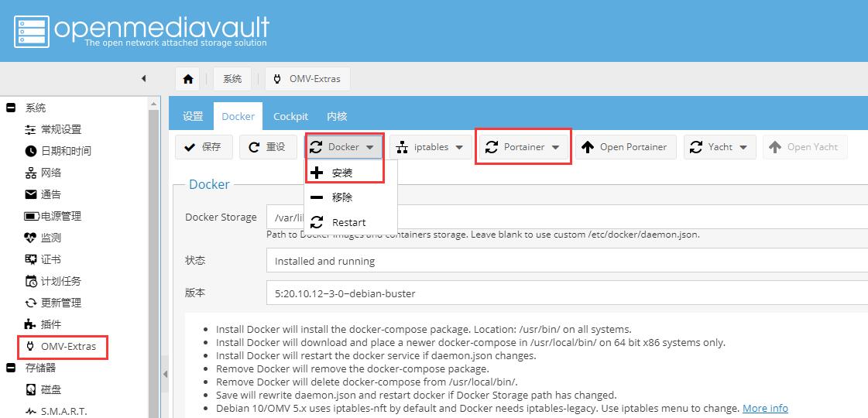This screenshot has width=868, height=418.
Task: Select OMV-Extras in the sidebar
Action: [68, 346]
